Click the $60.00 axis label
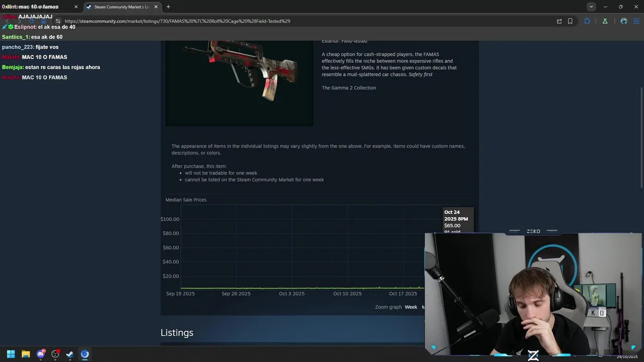 171,247
